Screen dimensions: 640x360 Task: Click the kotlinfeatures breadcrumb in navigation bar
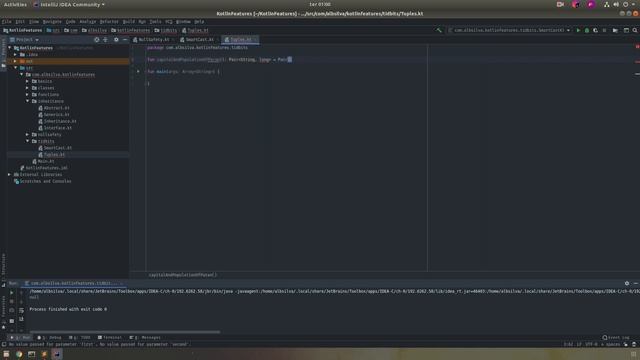pos(131,30)
